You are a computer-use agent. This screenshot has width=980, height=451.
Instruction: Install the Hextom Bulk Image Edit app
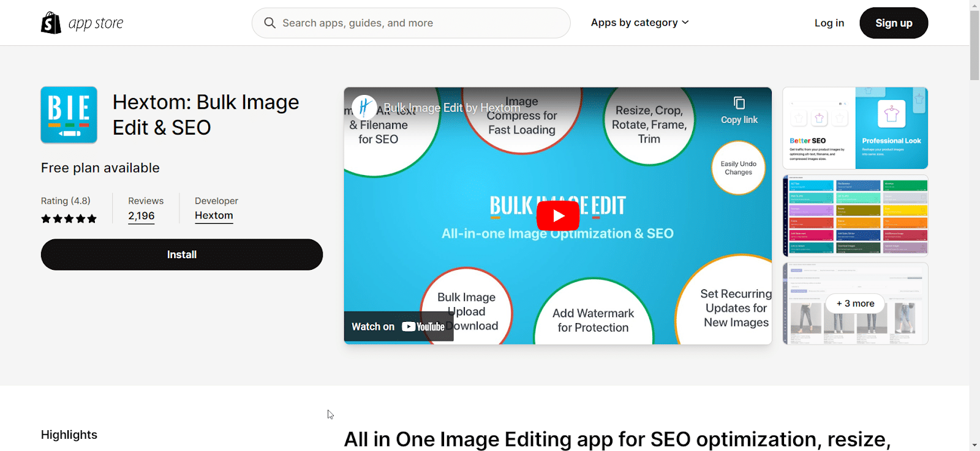[182, 255]
